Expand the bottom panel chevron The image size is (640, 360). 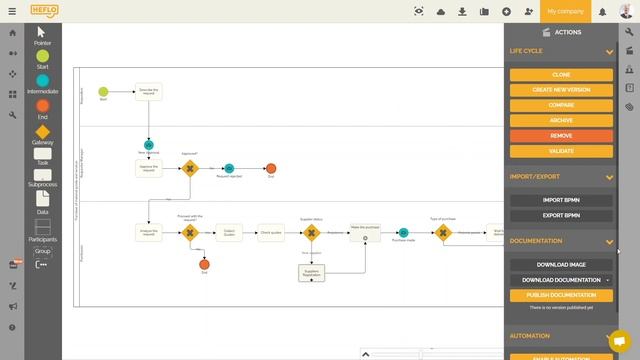pyautogui.click(x=366, y=354)
